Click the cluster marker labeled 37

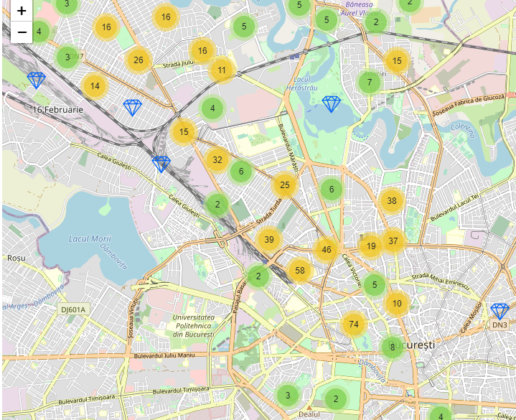[x=393, y=241]
